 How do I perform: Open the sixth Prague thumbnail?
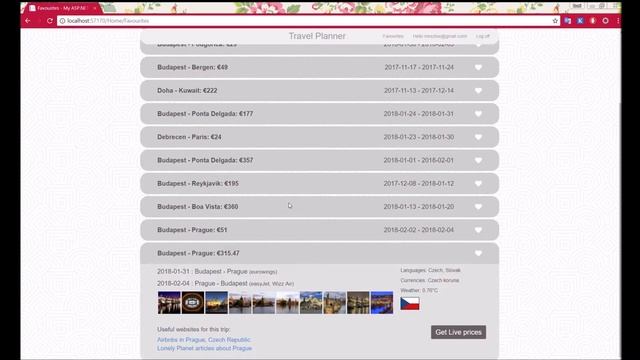point(287,302)
